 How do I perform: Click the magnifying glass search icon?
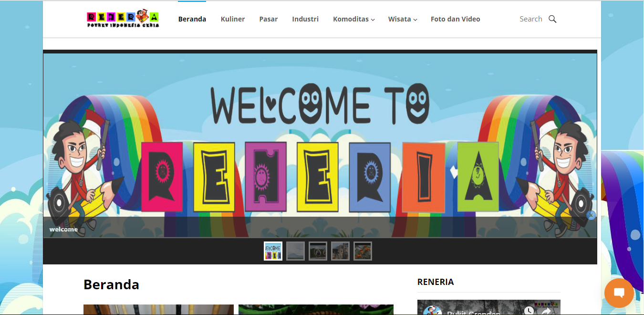(552, 19)
